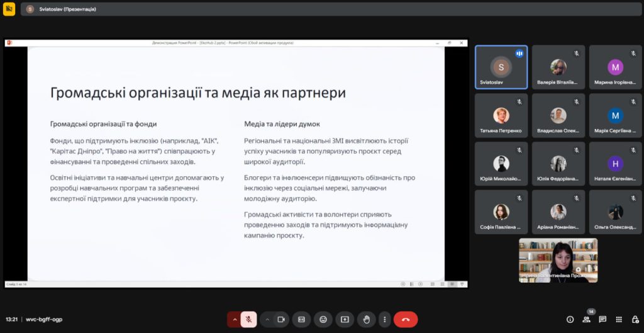Select Sviatoslav's participant tile
644x333 pixels.
(x=501, y=67)
